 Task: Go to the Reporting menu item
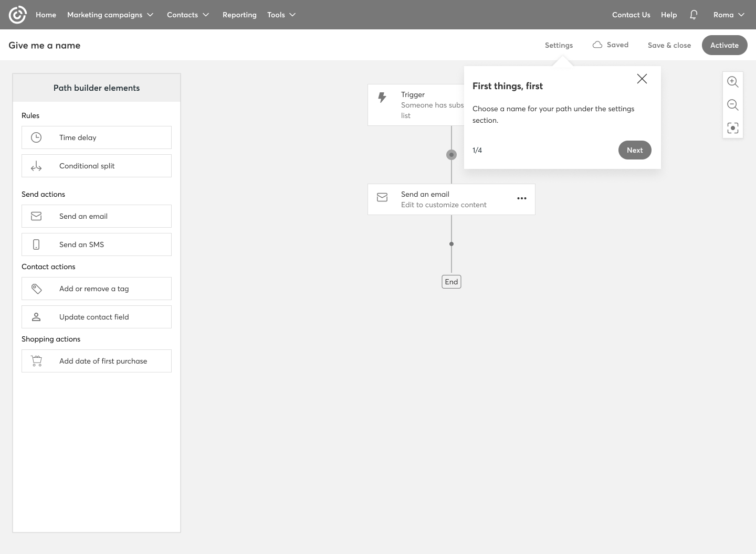point(239,15)
